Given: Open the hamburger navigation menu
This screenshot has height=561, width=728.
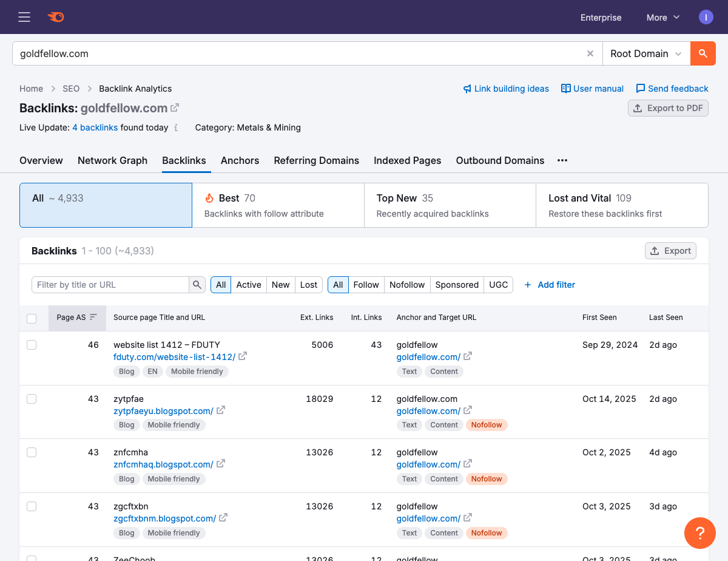Looking at the screenshot, I should tap(24, 17).
